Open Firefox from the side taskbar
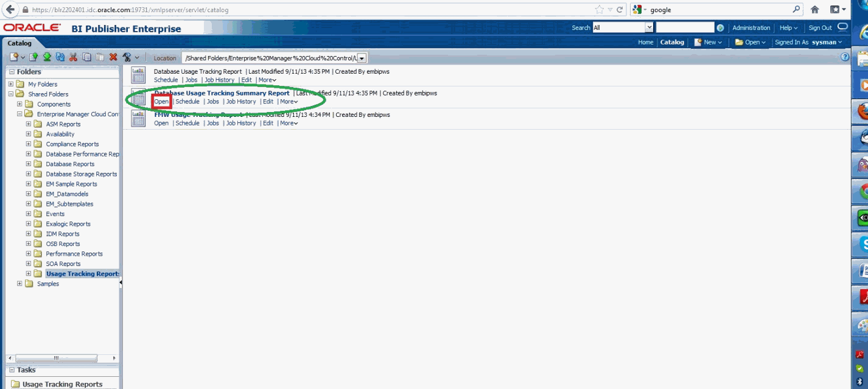Screen dimensions: 868x389 point(862,111)
